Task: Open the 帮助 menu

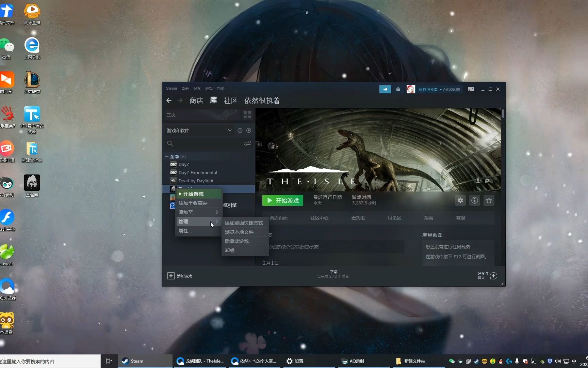Action: pyautogui.click(x=221, y=89)
